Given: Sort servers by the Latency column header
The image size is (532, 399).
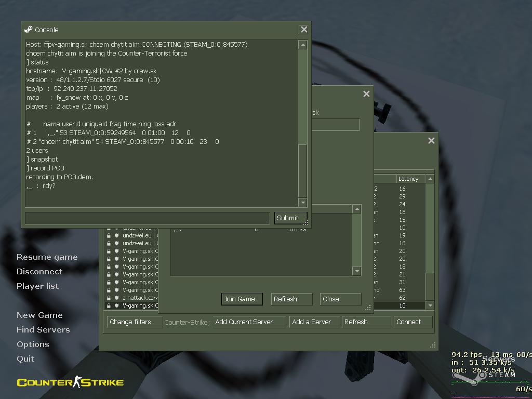Looking at the screenshot, I should pos(410,179).
